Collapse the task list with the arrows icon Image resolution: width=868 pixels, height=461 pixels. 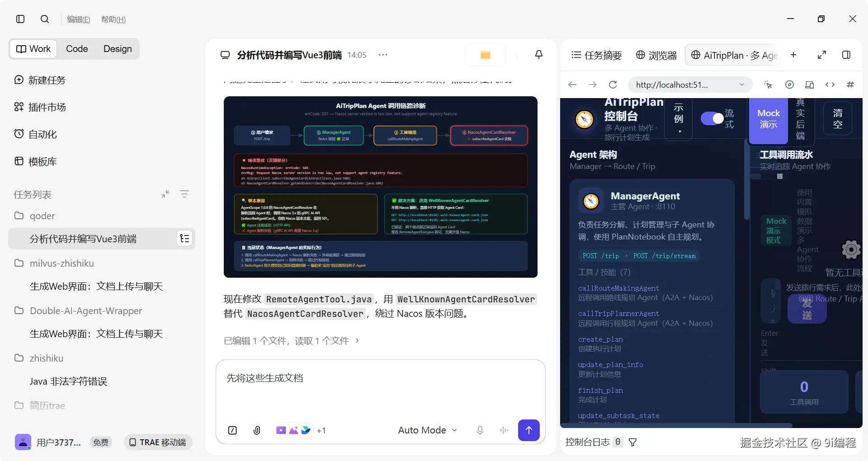point(165,194)
